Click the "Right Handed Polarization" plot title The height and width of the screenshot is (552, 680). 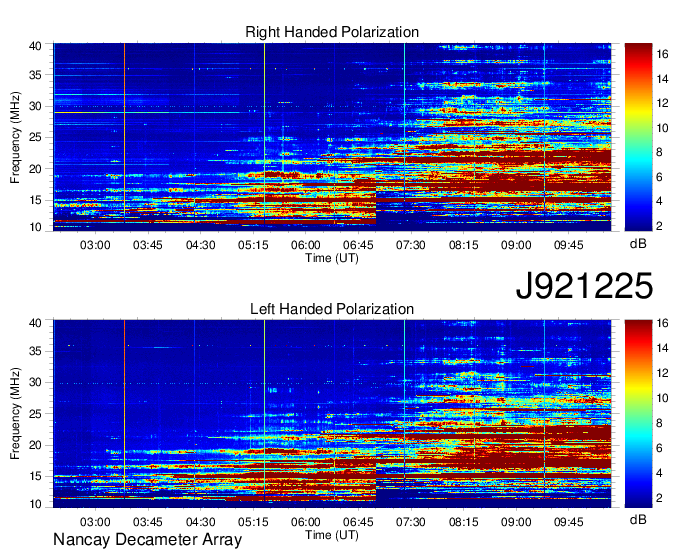pos(332,32)
